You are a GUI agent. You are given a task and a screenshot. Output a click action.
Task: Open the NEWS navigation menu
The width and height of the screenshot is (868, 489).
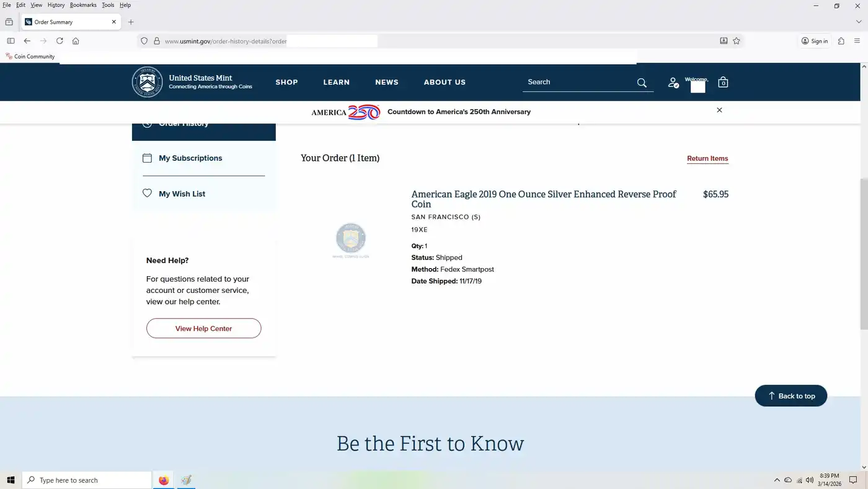tap(386, 83)
